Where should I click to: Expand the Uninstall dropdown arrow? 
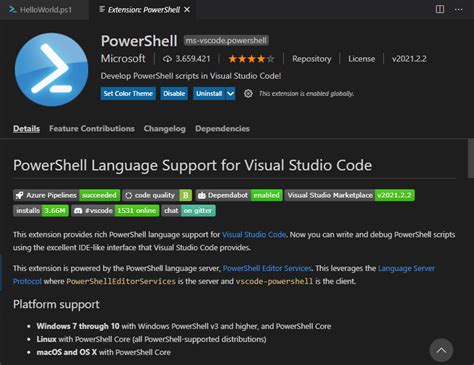(x=230, y=94)
